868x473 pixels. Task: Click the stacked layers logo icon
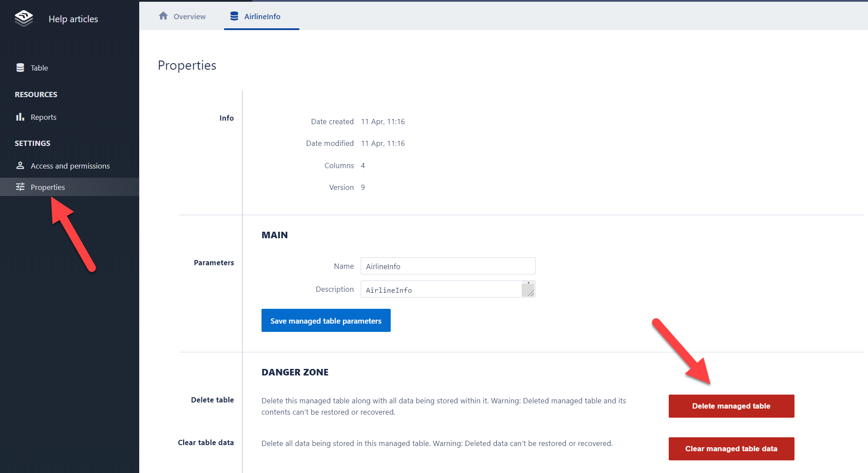(24, 18)
